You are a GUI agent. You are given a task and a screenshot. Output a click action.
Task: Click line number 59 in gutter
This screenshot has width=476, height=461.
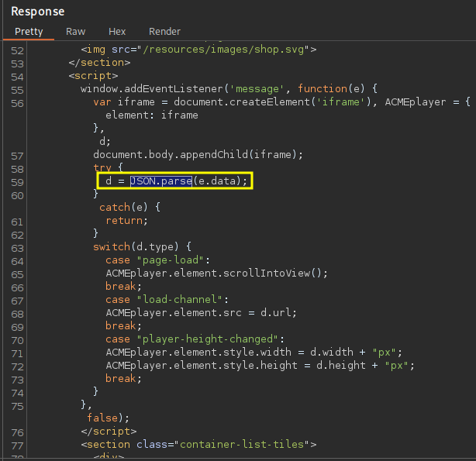click(x=17, y=182)
